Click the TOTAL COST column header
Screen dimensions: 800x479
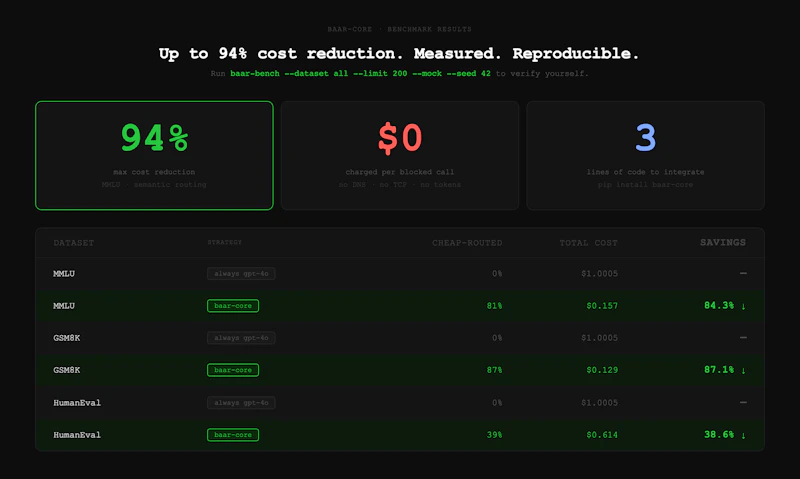click(588, 243)
